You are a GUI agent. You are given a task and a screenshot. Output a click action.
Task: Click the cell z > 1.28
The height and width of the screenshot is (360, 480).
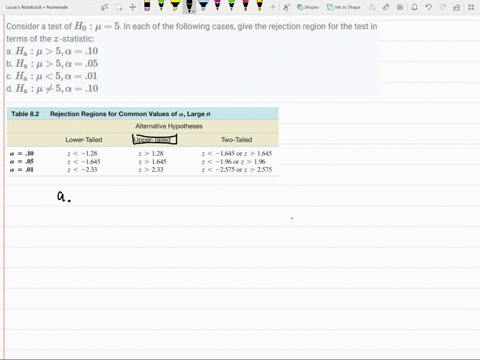151,154
